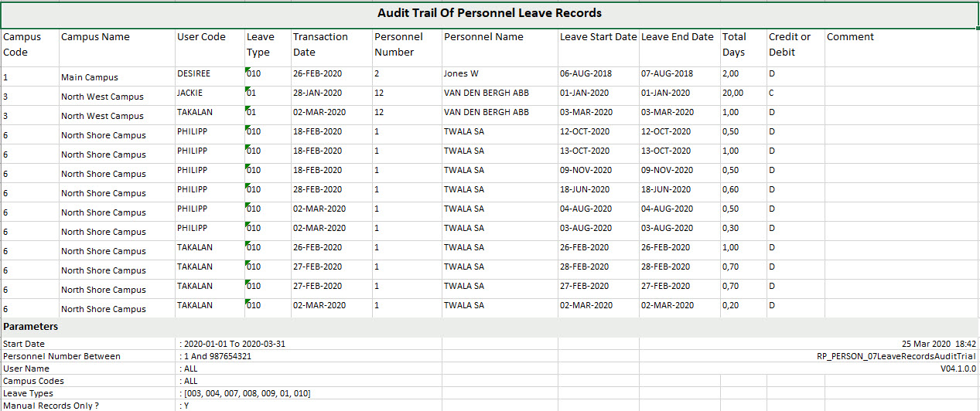Click the 'Jones W' personnel name cell
This screenshot has width=980, height=411.
click(461, 74)
